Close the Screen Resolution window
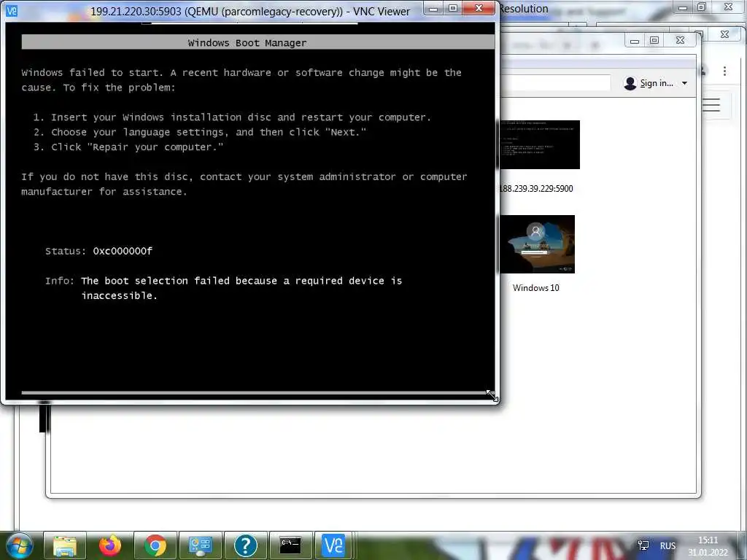This screenshot has height=560, width=747. (x=728, y=7)
